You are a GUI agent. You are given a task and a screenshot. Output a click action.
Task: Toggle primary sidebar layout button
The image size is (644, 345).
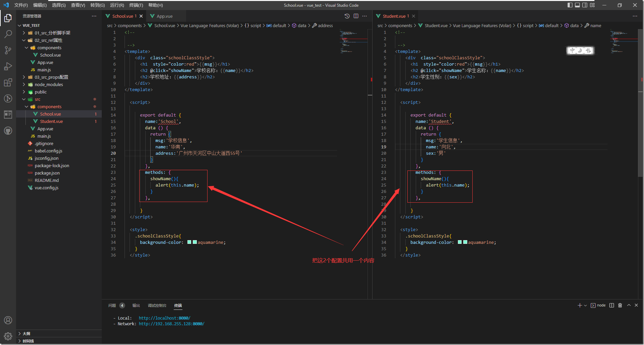point(570,5)
